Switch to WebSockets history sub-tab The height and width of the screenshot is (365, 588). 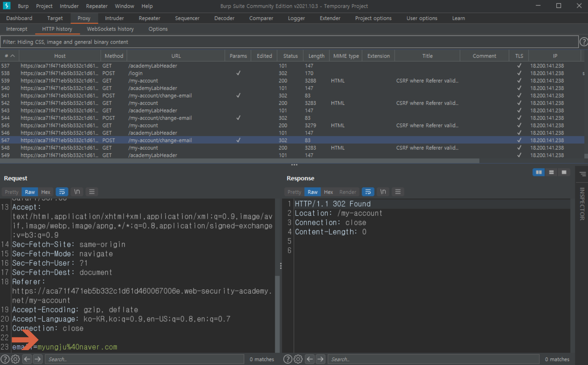(x=110, y=29)
